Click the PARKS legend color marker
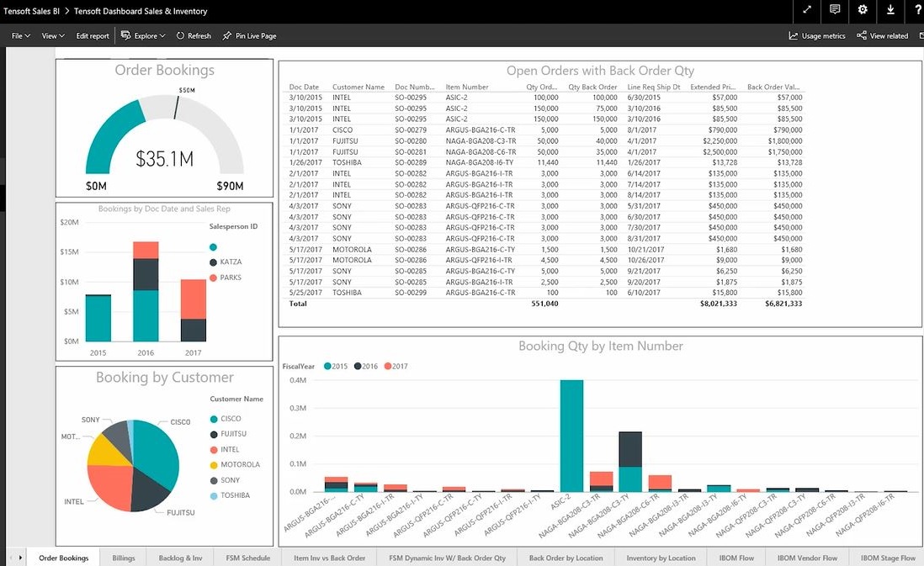The image size is (924, 566). click(213, 278)
